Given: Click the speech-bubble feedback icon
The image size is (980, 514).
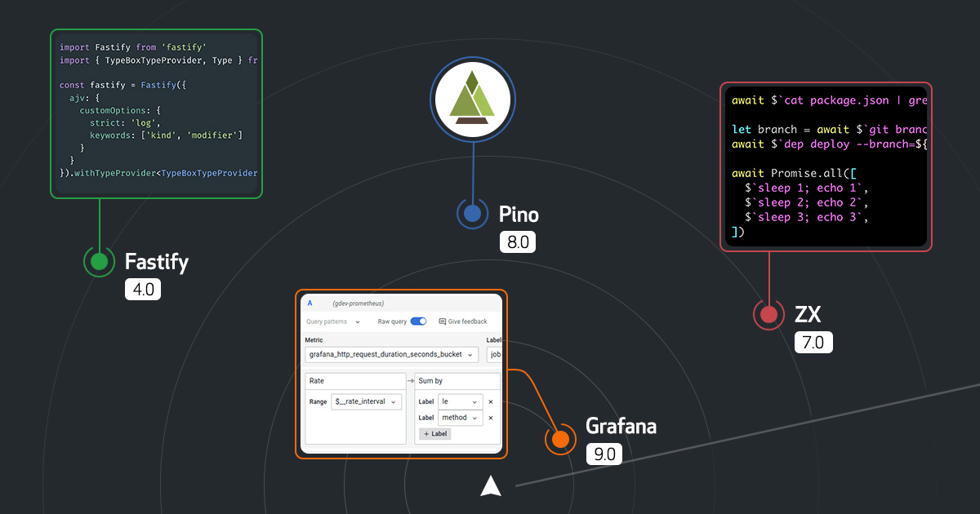Looking at the screenshot, I should [442, 321].
